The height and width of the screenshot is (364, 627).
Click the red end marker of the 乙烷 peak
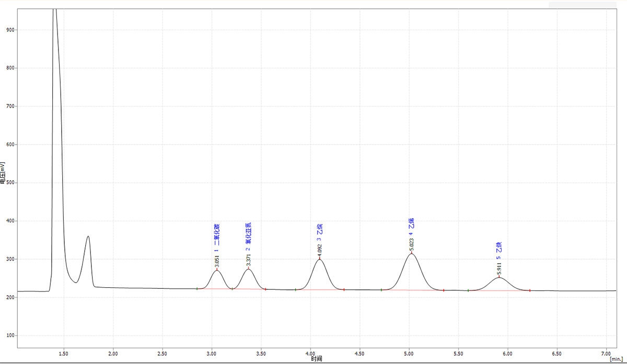[344, 289]
